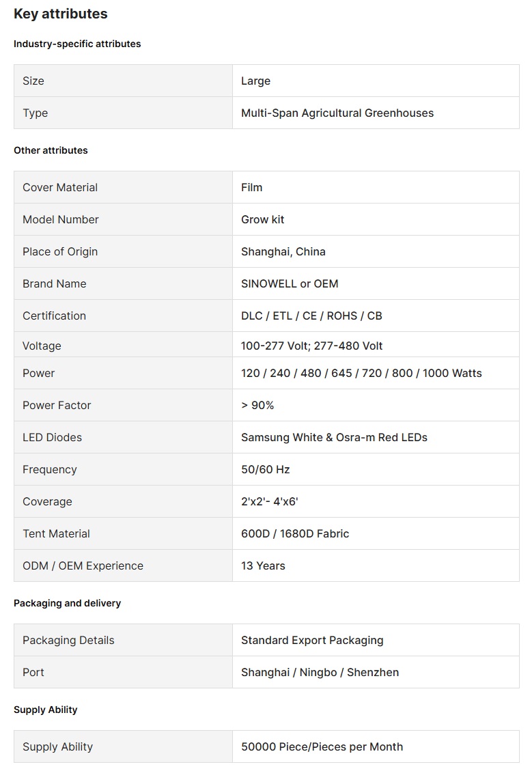
Task: Select the Industry-specific attributes subheading
Action: pyautogui.click(x=77, y=44)
